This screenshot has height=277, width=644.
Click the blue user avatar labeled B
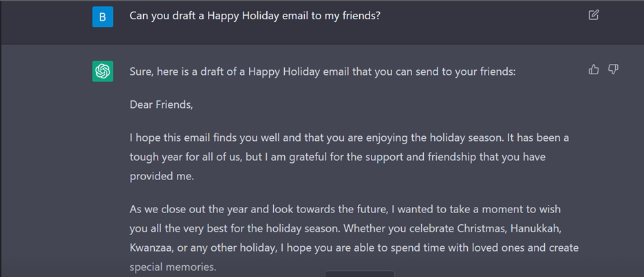[103, 16]
